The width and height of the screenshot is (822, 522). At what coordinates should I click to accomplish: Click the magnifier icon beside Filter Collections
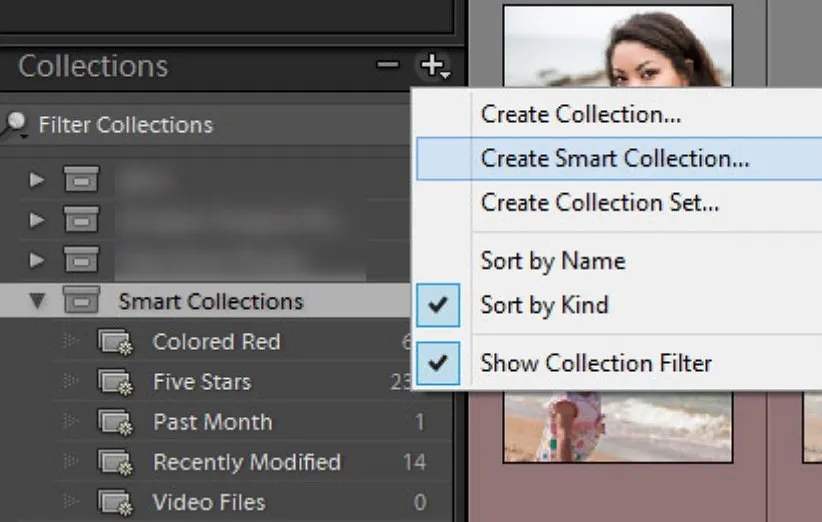click(x=14, y=124)
